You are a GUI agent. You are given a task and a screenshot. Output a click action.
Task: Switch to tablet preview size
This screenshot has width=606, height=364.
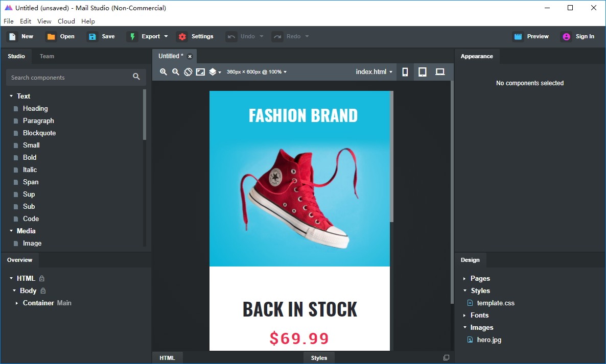pos(423,72)
